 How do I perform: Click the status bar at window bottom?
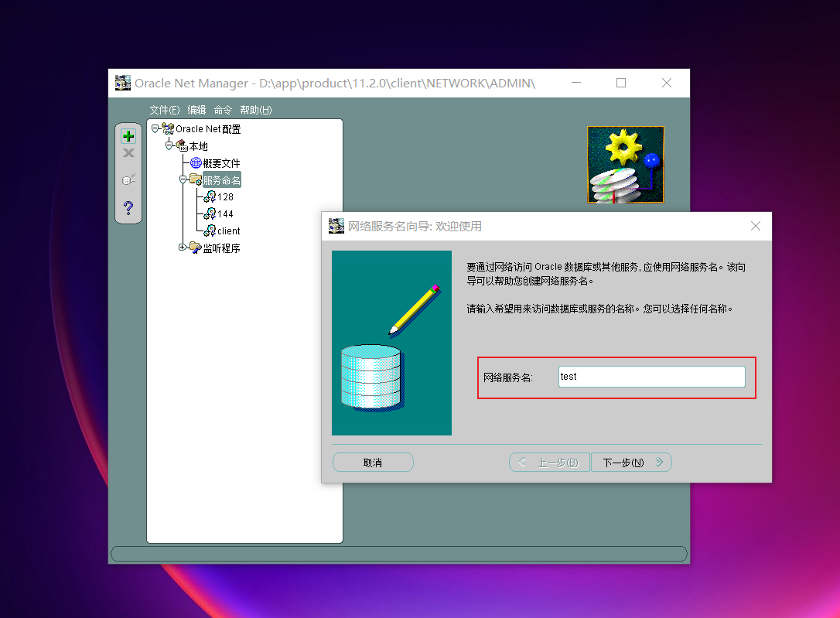point(399,554)
